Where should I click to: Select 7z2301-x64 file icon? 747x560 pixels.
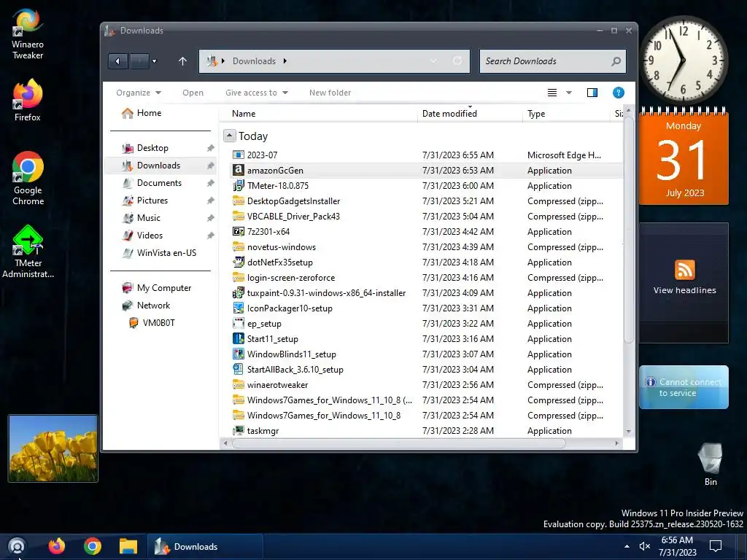[x=239, y=231]
